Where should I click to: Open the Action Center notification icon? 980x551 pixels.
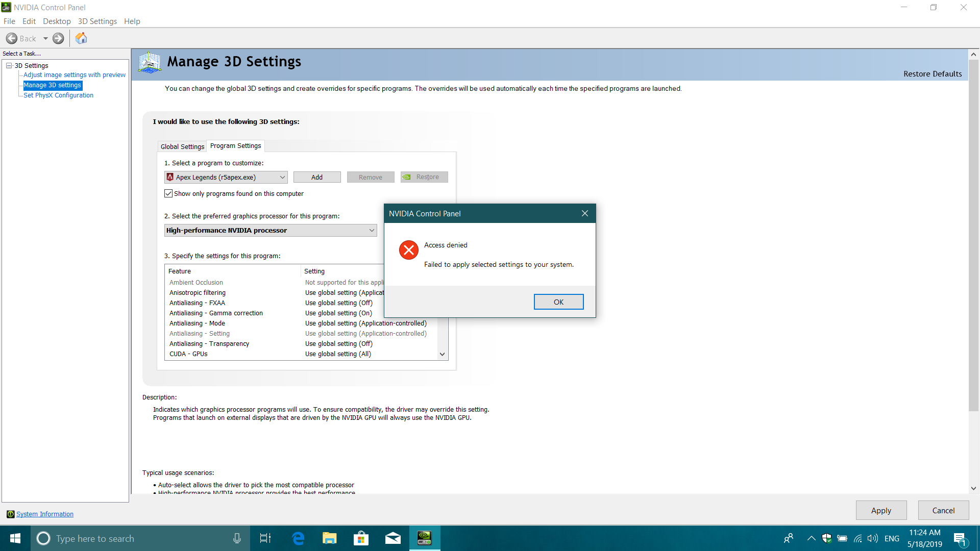click(x=960, y=539)
